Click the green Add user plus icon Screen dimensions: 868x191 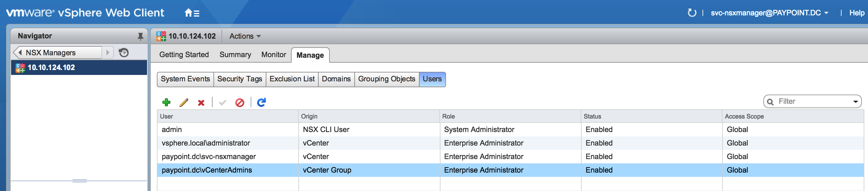coord(166,102)
